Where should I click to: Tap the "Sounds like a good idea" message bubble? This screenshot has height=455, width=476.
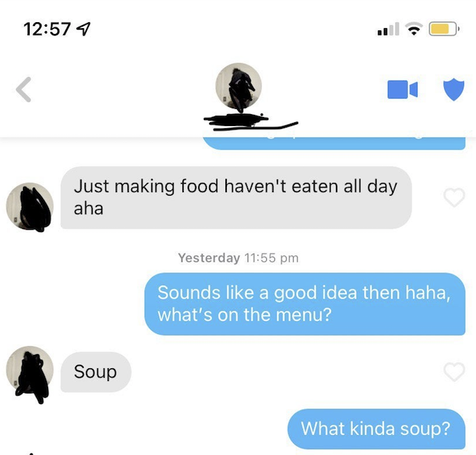[305, 304]
